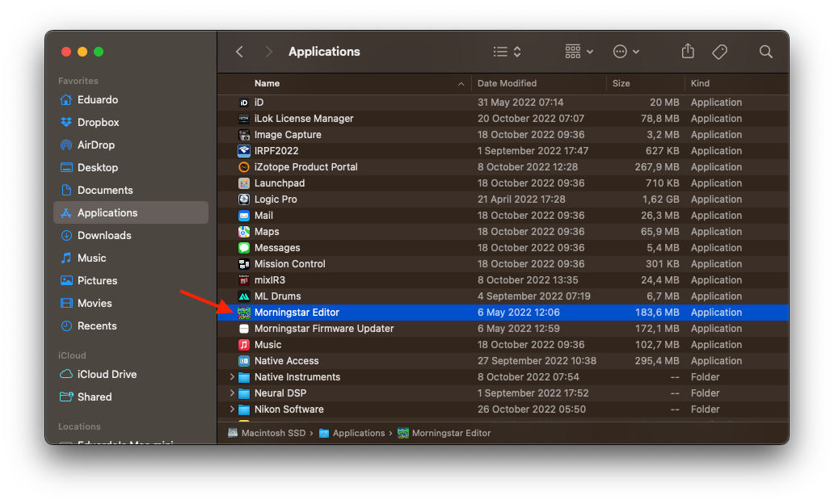Go back with the left chevron
The width and height of the screenshot is (834, 504).
[240, 52]
